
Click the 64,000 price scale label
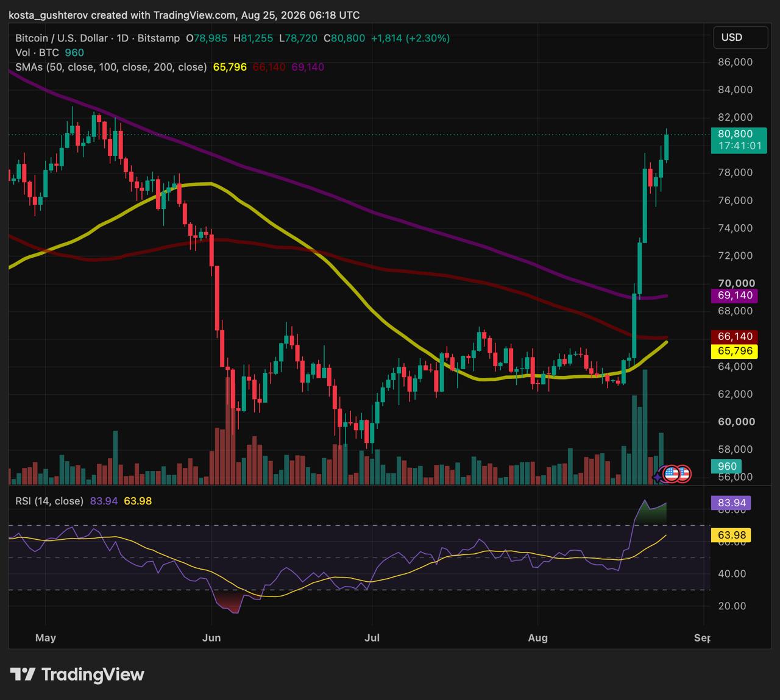[736, 366]
